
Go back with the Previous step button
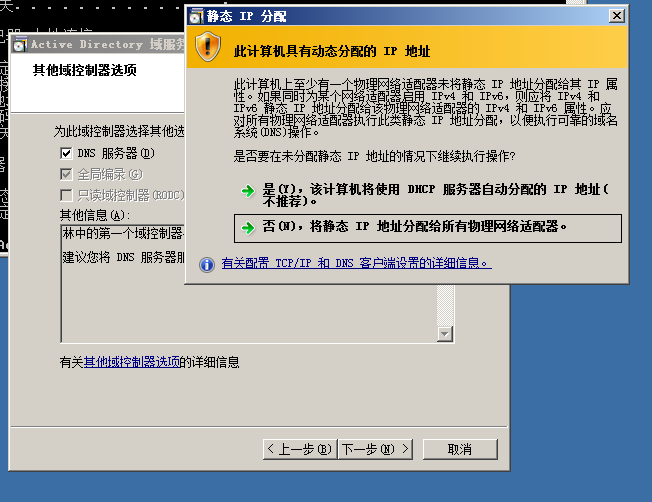(300, 449)
